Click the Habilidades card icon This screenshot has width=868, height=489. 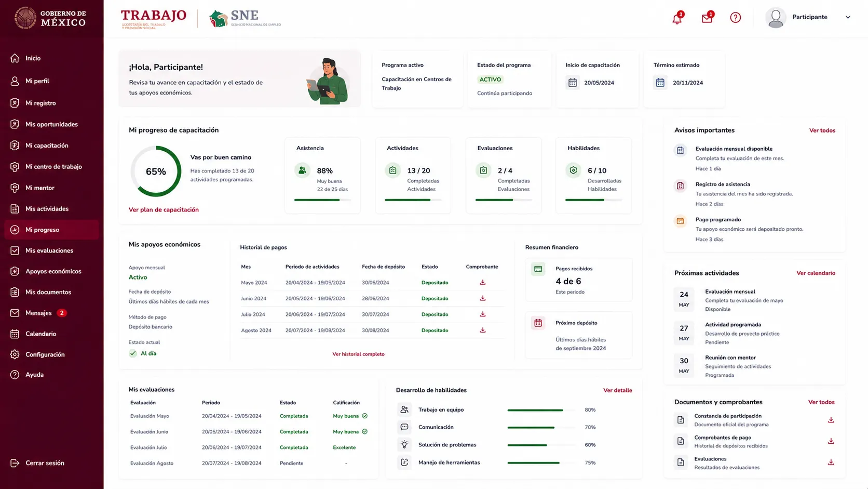573,170
